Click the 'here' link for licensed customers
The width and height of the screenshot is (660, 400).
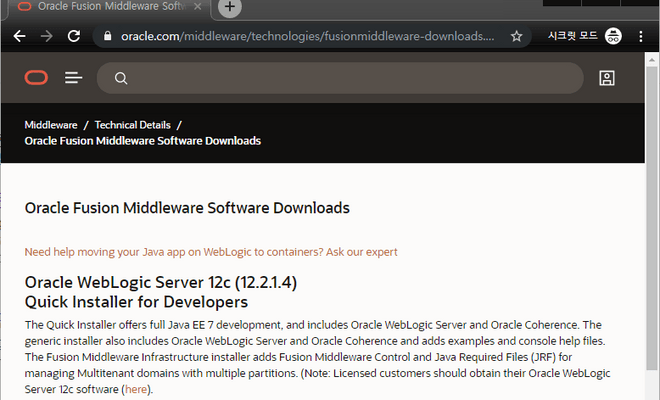(136, 389)
